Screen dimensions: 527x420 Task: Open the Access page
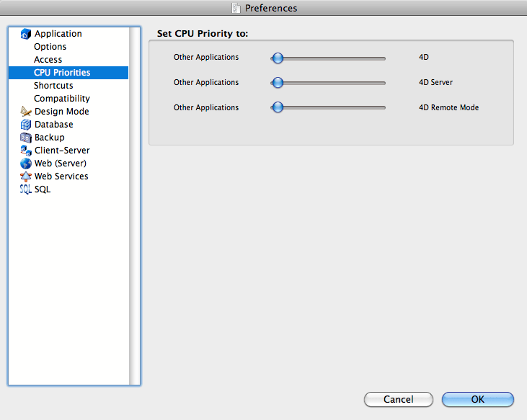[x=48, y=60]
